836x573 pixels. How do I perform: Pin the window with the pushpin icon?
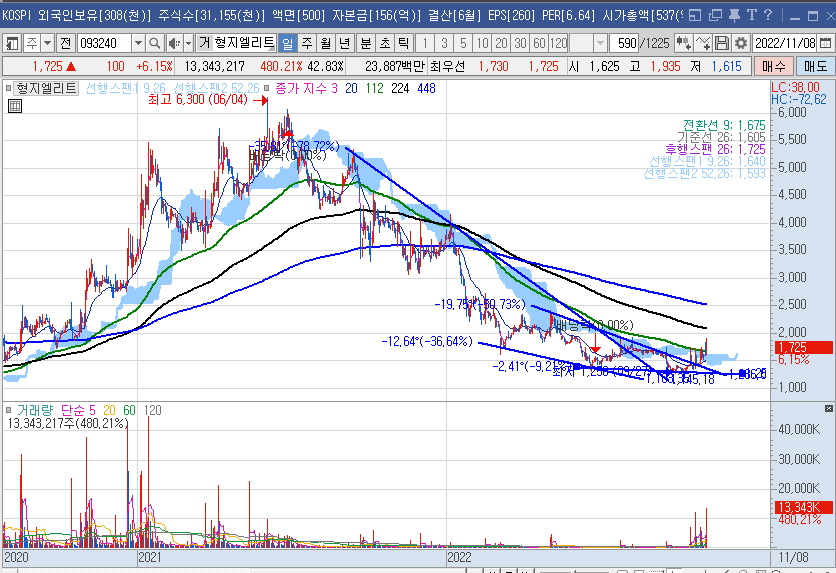coord(734,15)
